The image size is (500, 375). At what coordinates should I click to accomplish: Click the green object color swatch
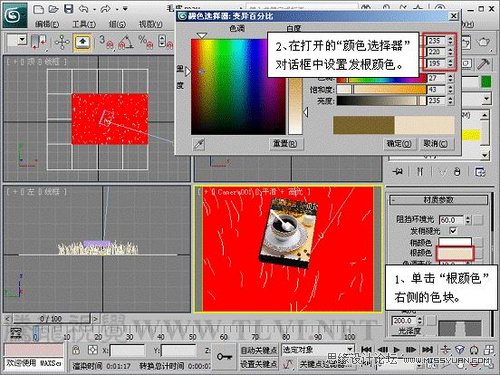pos(486,82)
